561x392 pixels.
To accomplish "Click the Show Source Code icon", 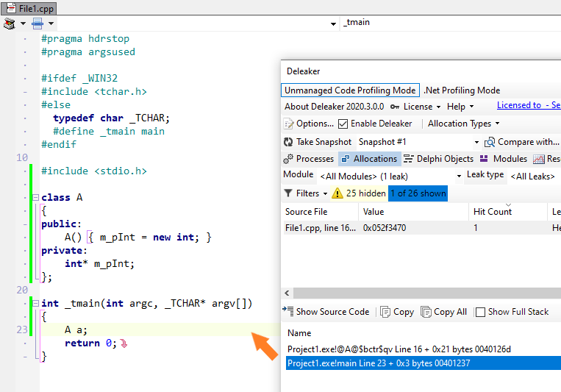I will [x=288, y=311].
